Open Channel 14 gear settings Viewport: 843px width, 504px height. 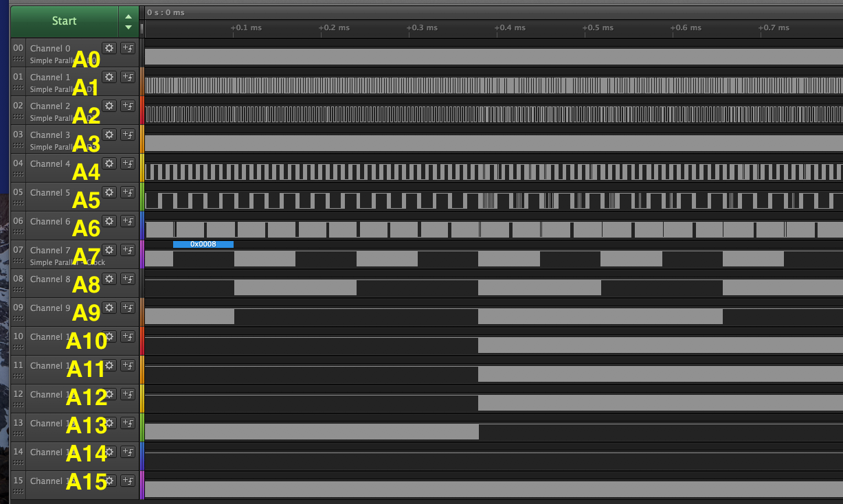(x=109, y=452)
